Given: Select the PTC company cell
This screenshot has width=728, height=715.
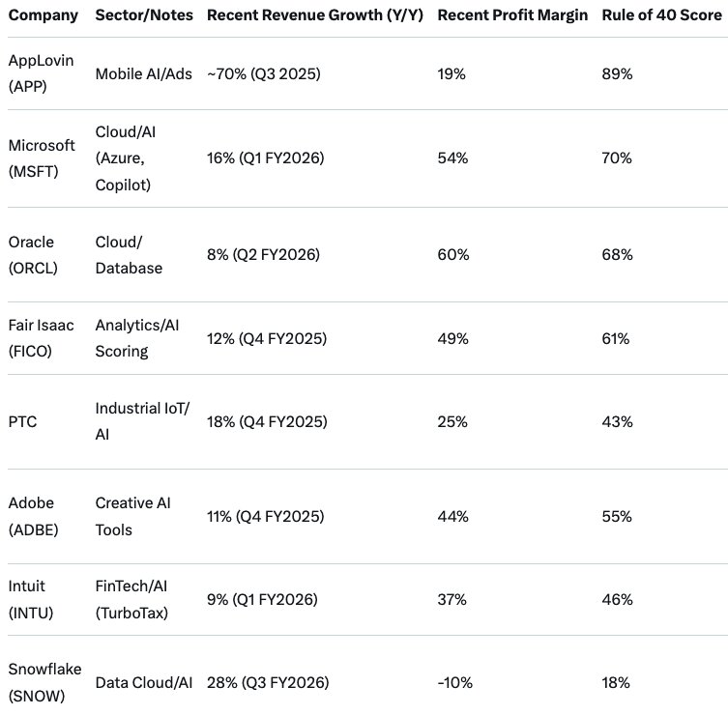Looking at the screenshot, I should [22, 422].
